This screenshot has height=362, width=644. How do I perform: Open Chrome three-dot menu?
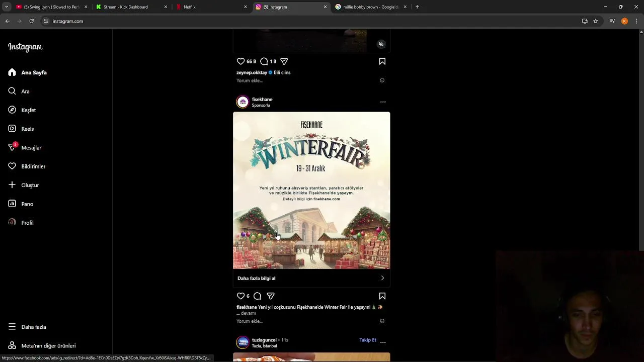click(x=636, y=21)
